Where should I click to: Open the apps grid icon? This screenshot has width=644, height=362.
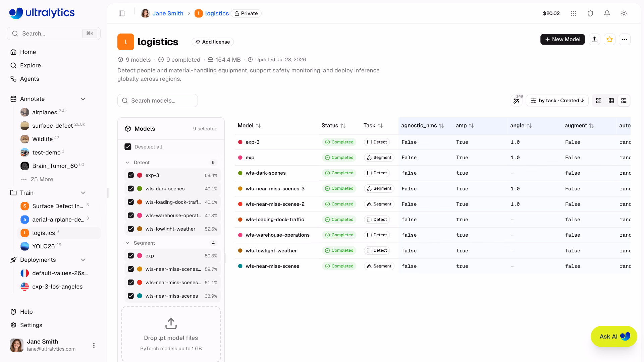coord(574,13)
